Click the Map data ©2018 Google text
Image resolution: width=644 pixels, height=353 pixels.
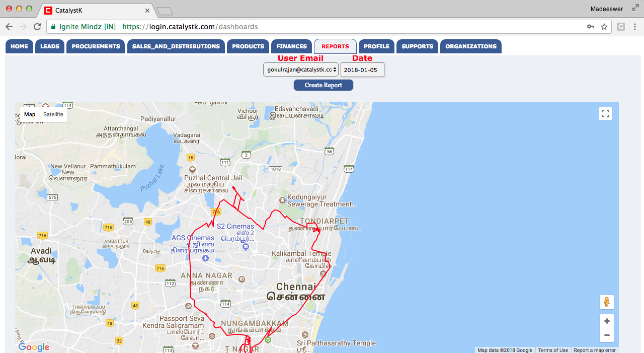pos(505,350)
